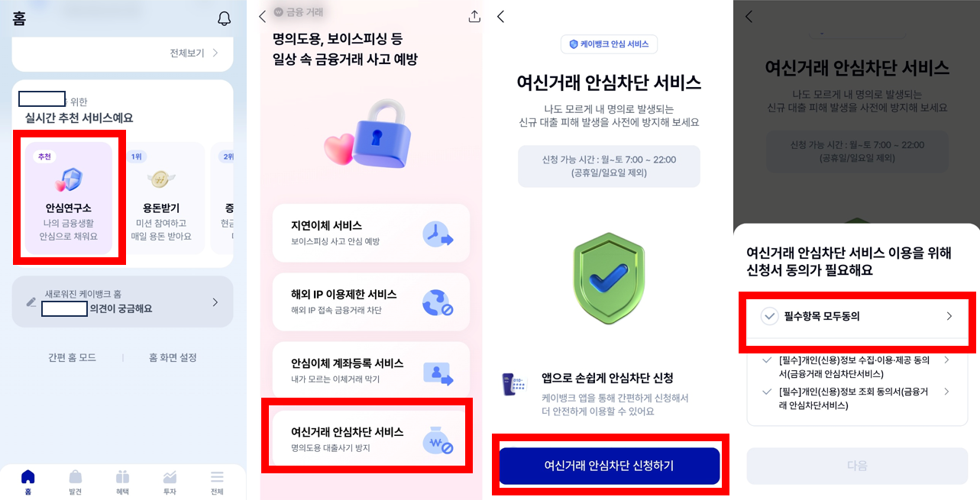Check 필수항목 모두동의 checkbox
Image resolution: width=980 pixels, height=500 pixels.
(x=769, y=316)
